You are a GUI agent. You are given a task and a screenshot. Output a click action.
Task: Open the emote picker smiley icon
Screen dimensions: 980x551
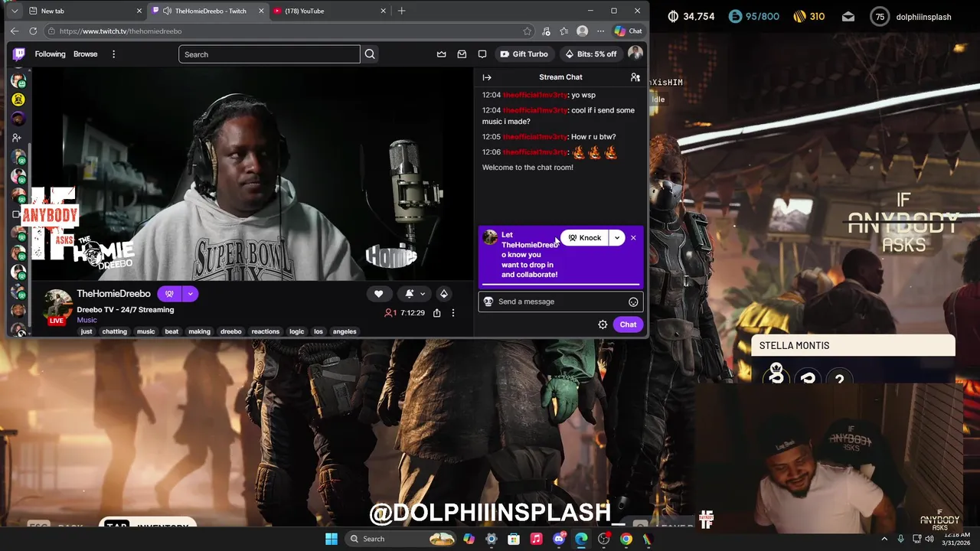(x=633, y=302)
